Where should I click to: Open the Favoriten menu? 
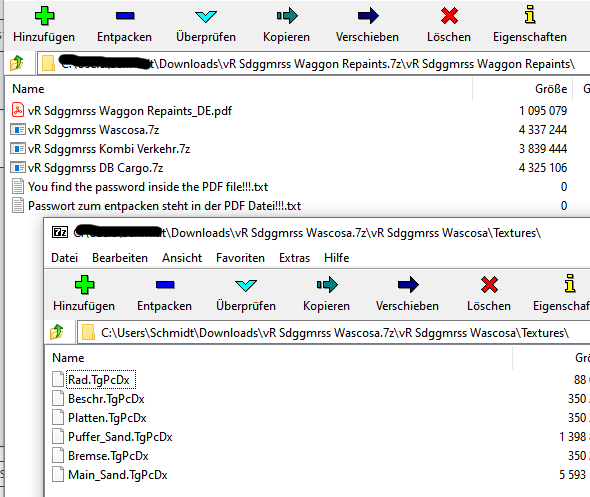click(x=240, y=258)
